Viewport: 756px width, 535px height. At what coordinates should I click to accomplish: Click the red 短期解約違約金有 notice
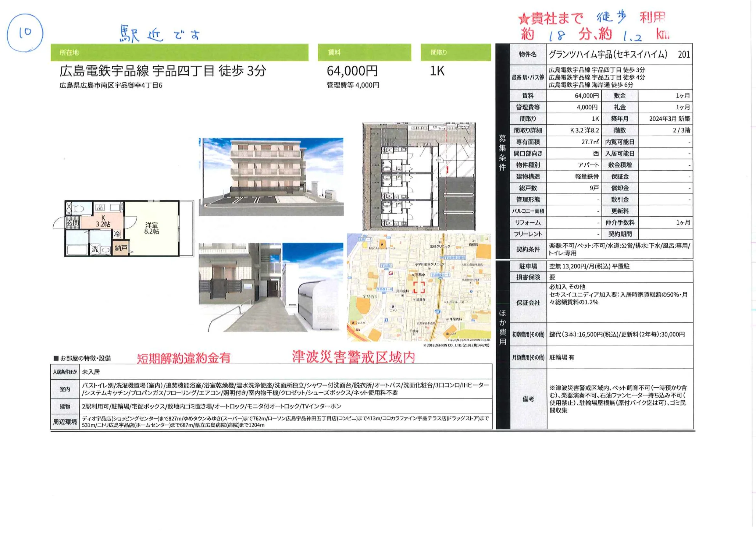pos(183,358)
